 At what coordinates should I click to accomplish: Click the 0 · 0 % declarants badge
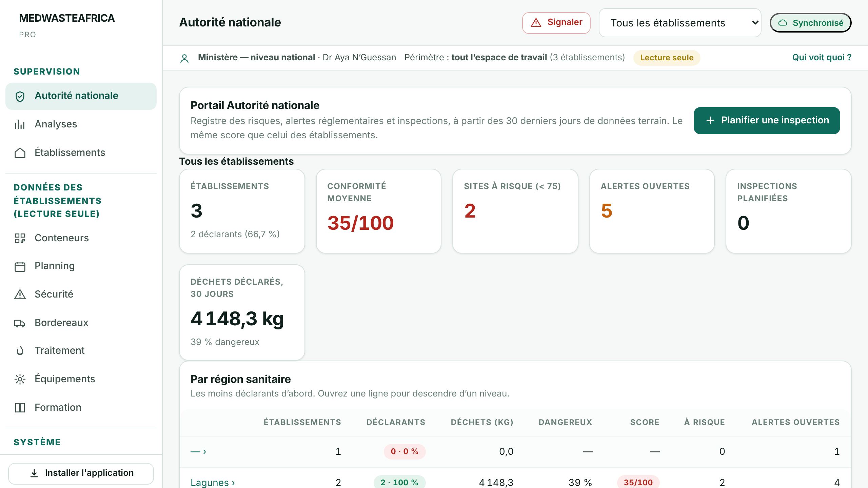coord(405,452)
